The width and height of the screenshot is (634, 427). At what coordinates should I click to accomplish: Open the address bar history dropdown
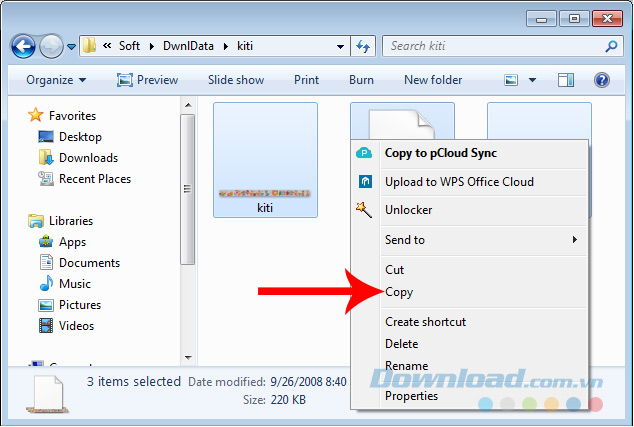click(x=340, y=47)
